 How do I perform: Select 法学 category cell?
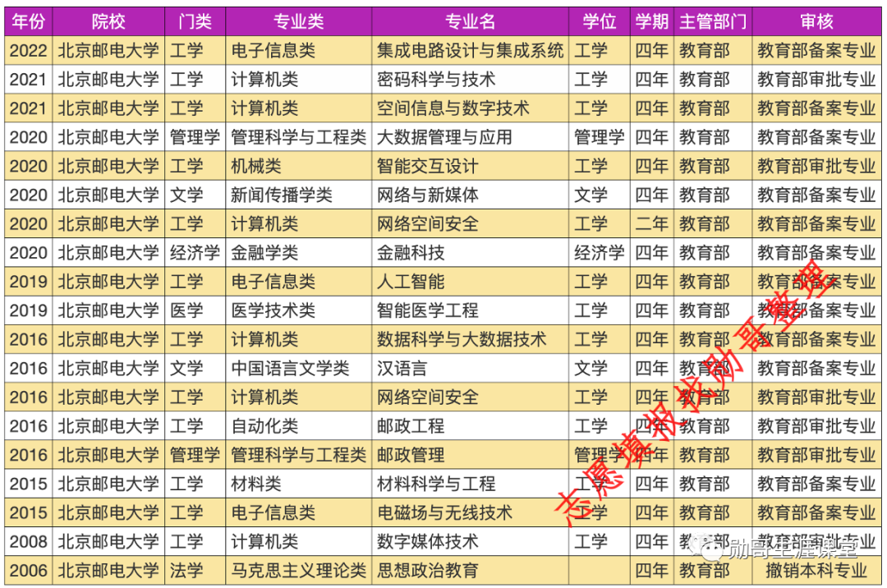(195, 571)
